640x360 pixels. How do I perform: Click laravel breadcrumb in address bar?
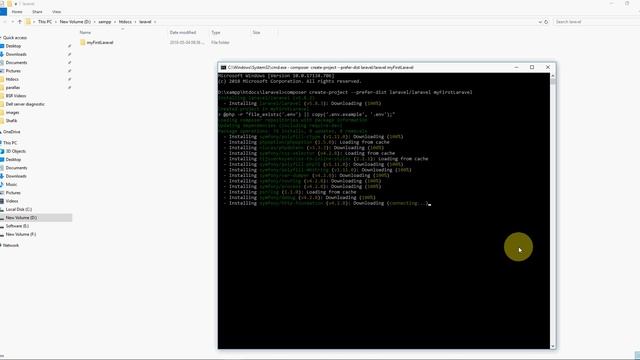[145, 22]
